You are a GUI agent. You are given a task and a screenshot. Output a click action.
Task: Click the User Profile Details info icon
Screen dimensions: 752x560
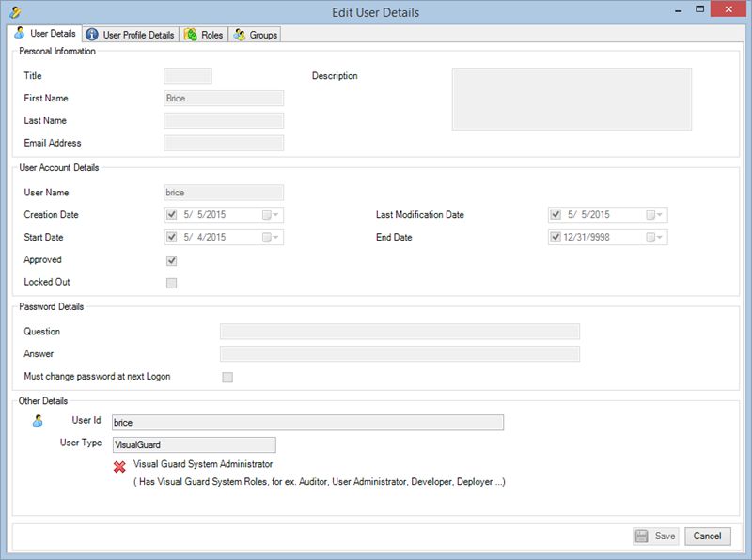(x=92, y=35)
